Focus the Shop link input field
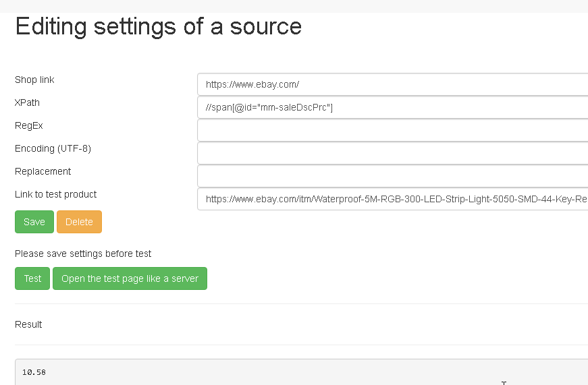Screen dimensions: 588x385 click(x=393, y=84)
